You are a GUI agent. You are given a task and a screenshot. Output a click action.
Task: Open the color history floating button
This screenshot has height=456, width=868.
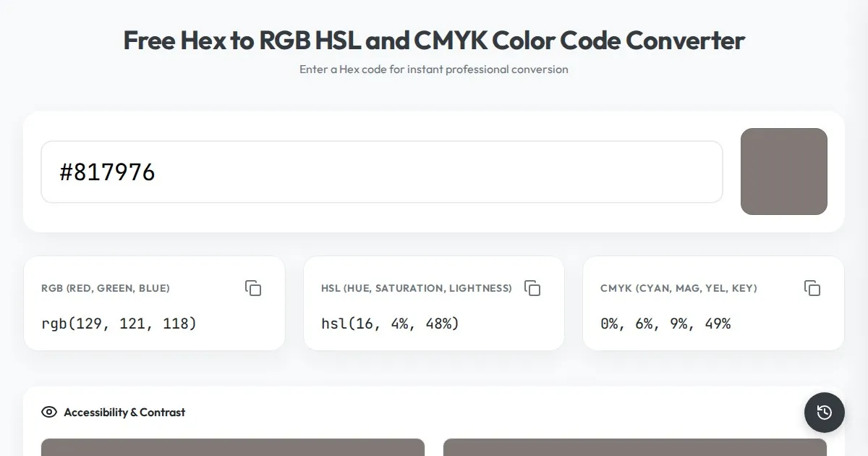pos(824,413)
